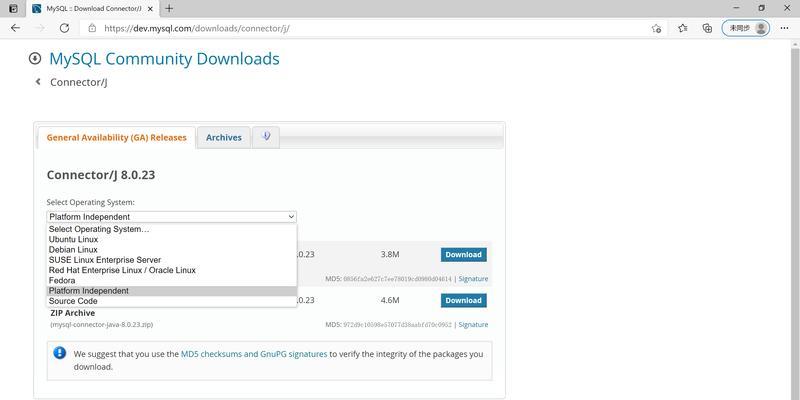This screenshot has height=400, width=800.
Task: Restore down the browser window
Action: 761,8
